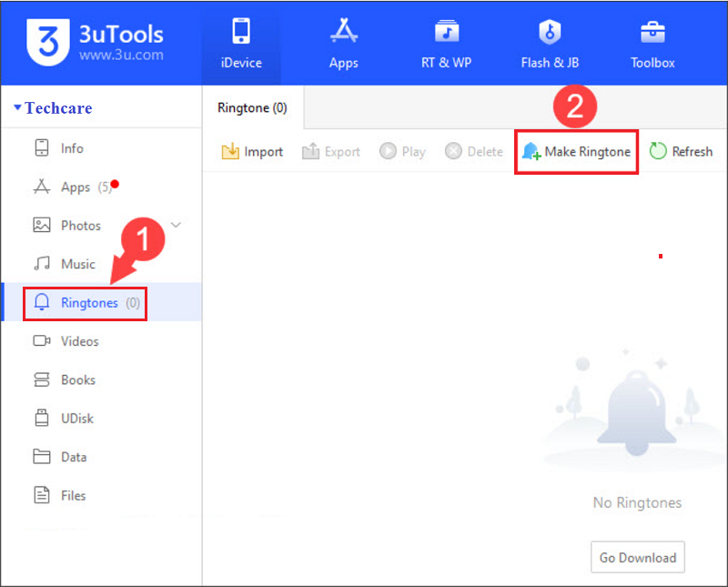
Task: Click the Import ringtone toolbar icon
Action: (230, 152)
